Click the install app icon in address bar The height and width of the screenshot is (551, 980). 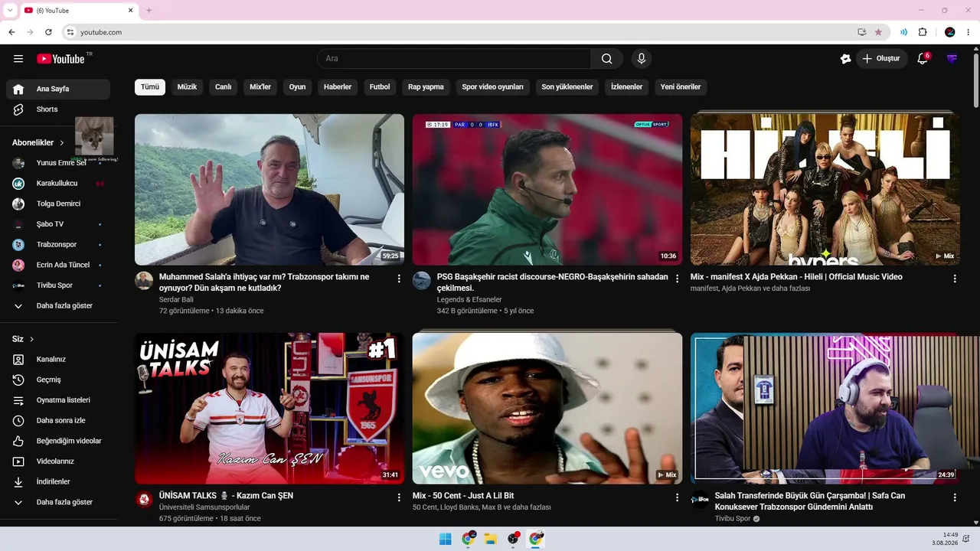(862, 32)
